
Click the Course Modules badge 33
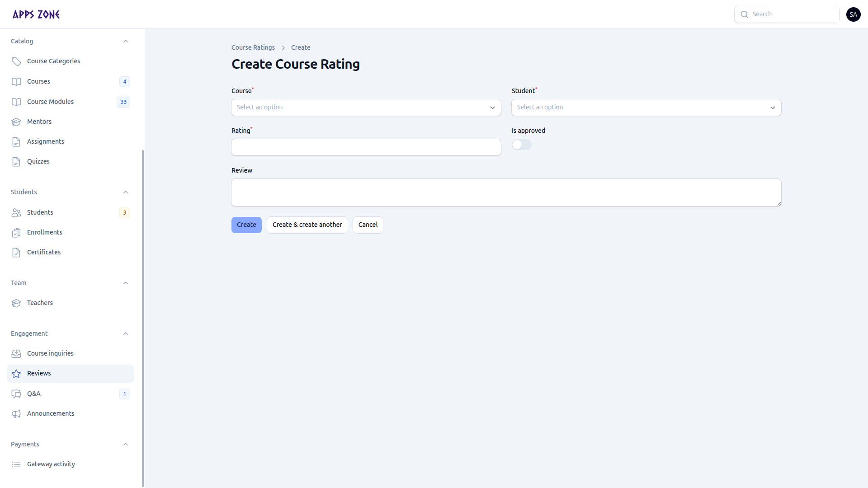[123, 102]
